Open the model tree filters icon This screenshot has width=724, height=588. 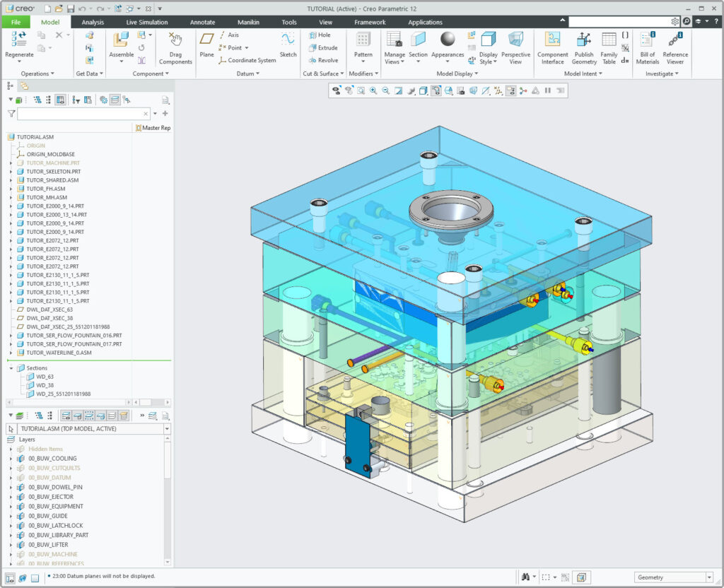click(76, 100)
